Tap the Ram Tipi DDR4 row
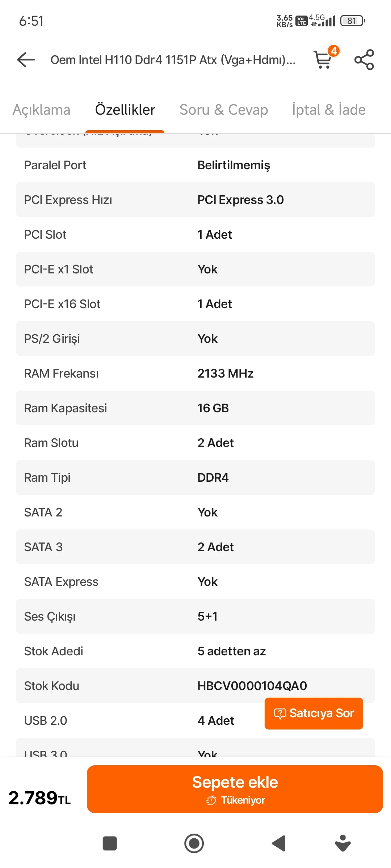The image size is (391, 868). pyautogui.click(x=195, y=477)
